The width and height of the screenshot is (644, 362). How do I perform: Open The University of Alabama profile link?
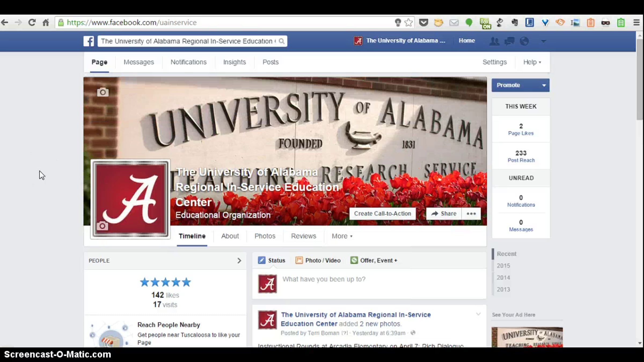coord(399,41)
